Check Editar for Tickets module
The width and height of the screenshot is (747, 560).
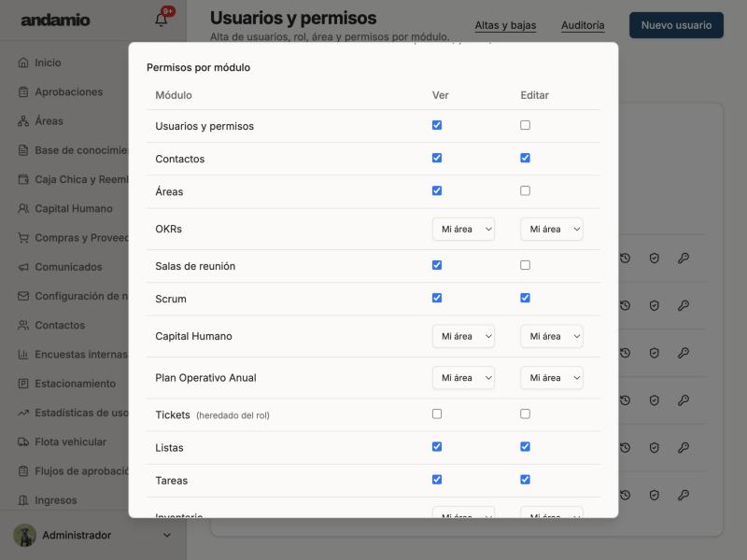[x=525, y=413]
